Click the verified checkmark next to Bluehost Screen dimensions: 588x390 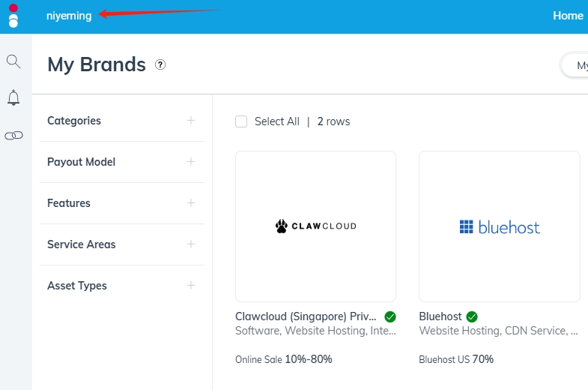point(472,316)
